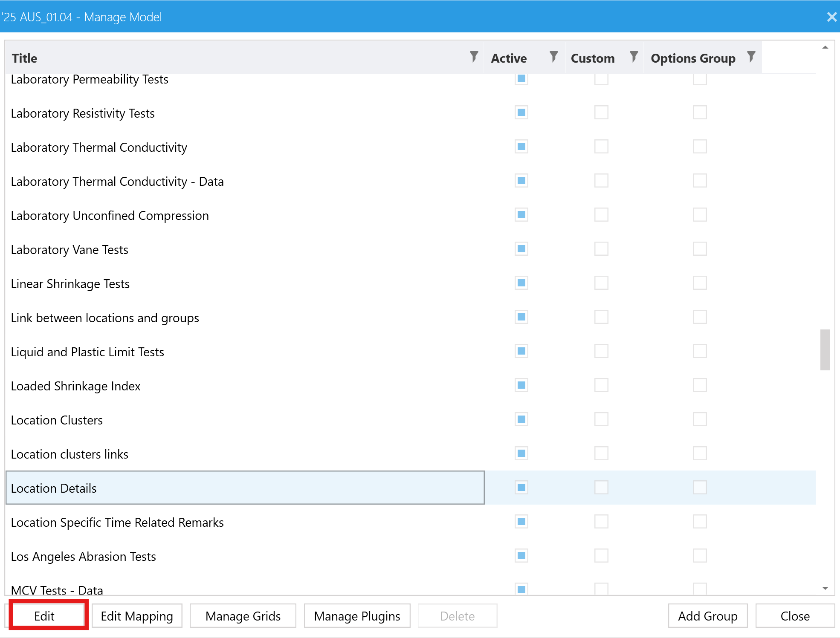Screen dimensions: 840x638
Task: Open the Title column filter icon
Action: (x=474, y=57)
